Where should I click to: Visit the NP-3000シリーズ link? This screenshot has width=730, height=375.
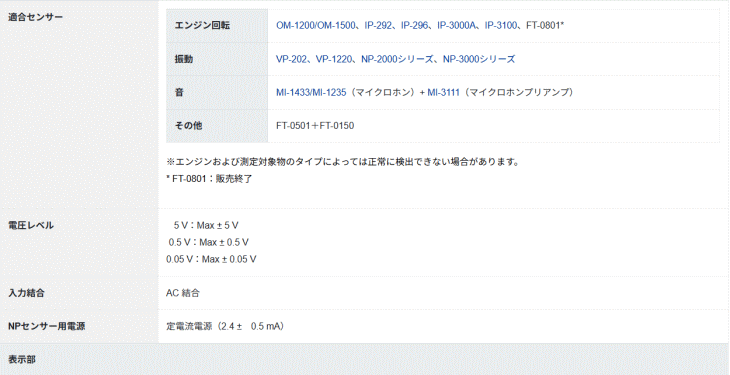click(x=479, y=59)
